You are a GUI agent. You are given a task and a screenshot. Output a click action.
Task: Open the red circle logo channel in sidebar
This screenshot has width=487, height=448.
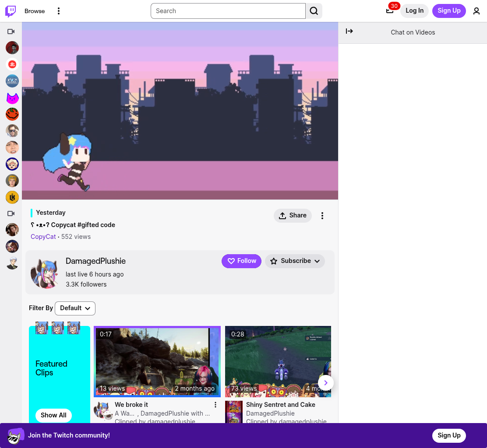[12, 64]
